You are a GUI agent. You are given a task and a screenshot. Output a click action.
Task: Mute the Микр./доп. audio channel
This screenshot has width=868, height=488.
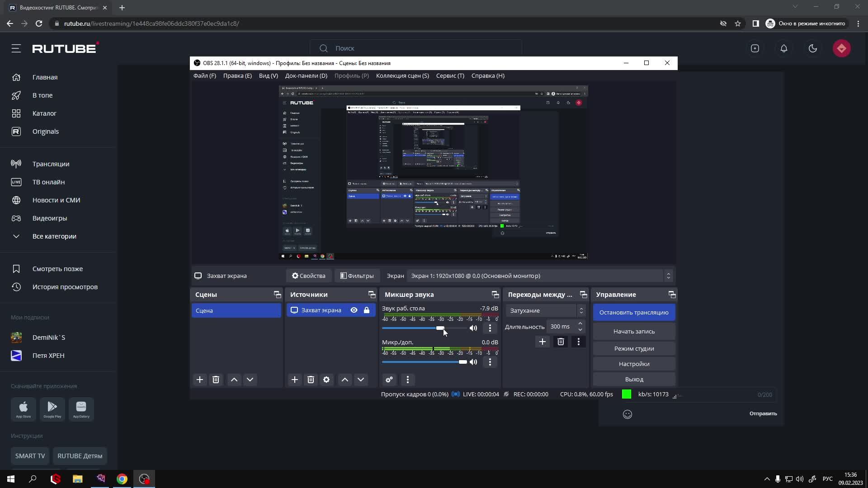click(x=473, y=362)
